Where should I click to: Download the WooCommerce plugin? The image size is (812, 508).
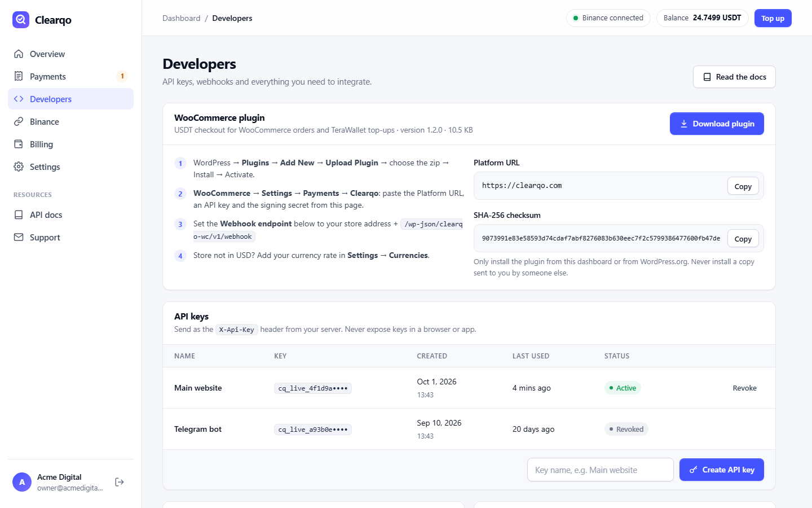[717, 124]
